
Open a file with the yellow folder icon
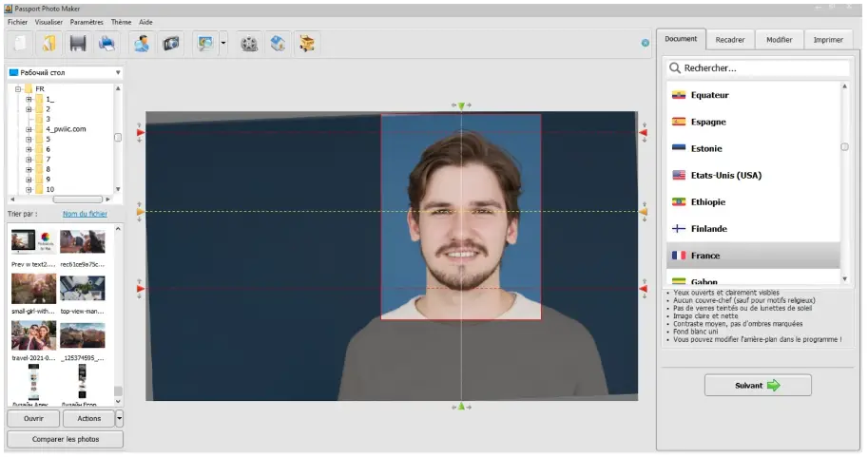tap(48, 43)
